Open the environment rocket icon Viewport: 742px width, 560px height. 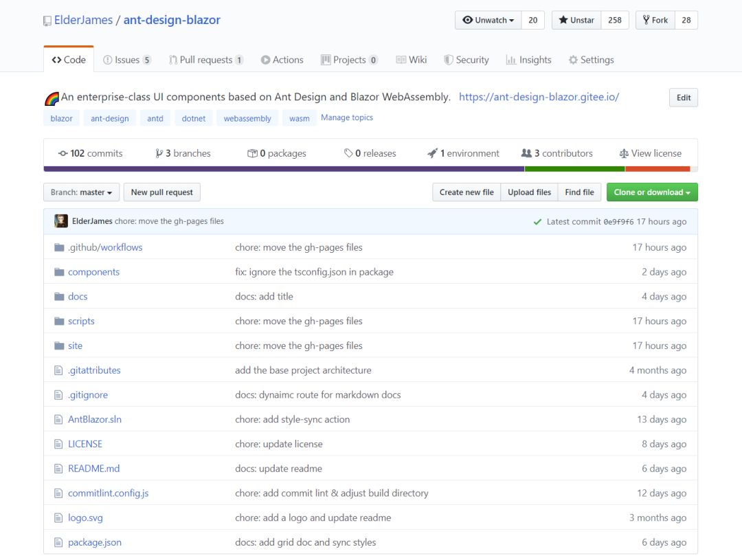pos(433,153)
